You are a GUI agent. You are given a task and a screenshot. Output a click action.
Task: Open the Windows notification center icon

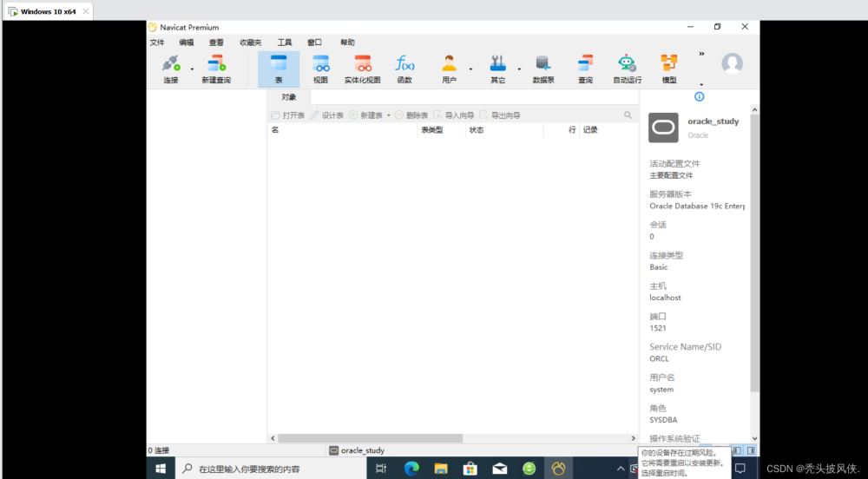point(740,469)
